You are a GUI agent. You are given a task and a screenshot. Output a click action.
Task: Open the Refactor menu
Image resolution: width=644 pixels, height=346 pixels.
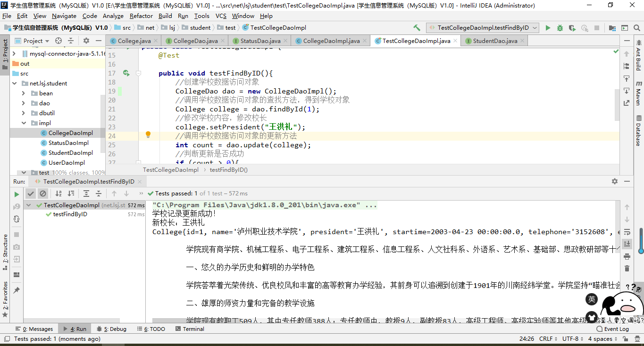141,16
